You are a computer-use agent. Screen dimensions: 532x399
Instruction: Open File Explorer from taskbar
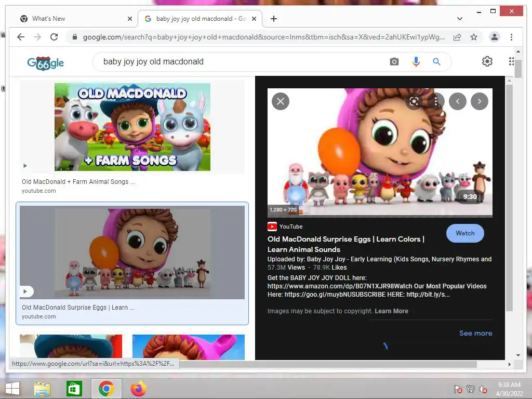[x=42, y=389]
